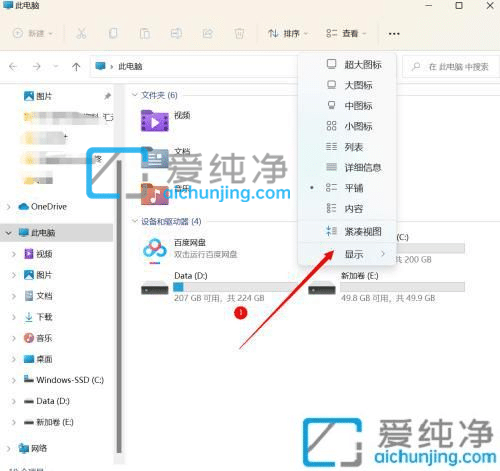Click the search box 在此电脑中搜索
Image resolution: width=500 pixels, height=471 pixels.
pyautogui.click(x=451, y=67)
